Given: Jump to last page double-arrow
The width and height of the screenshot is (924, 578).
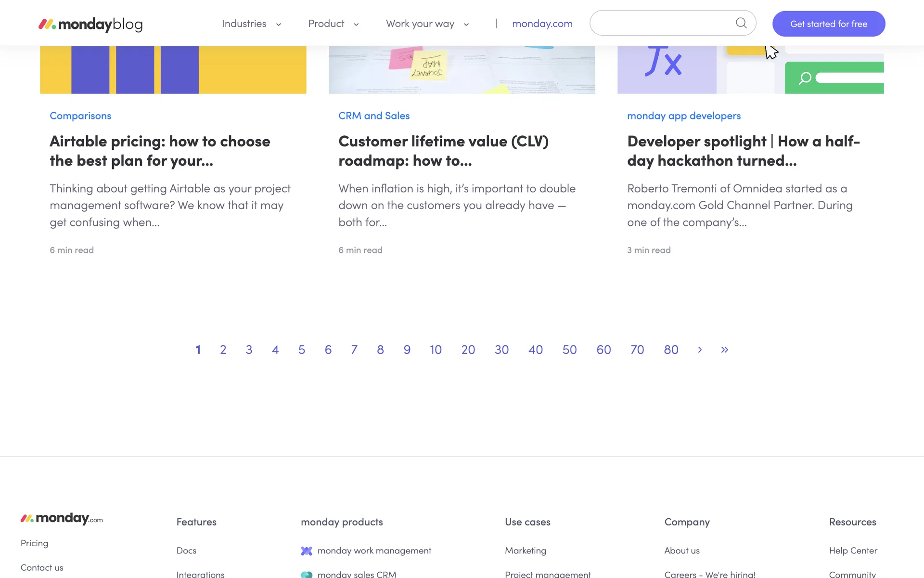Looking at the screenshot, I should pos(724,350).
